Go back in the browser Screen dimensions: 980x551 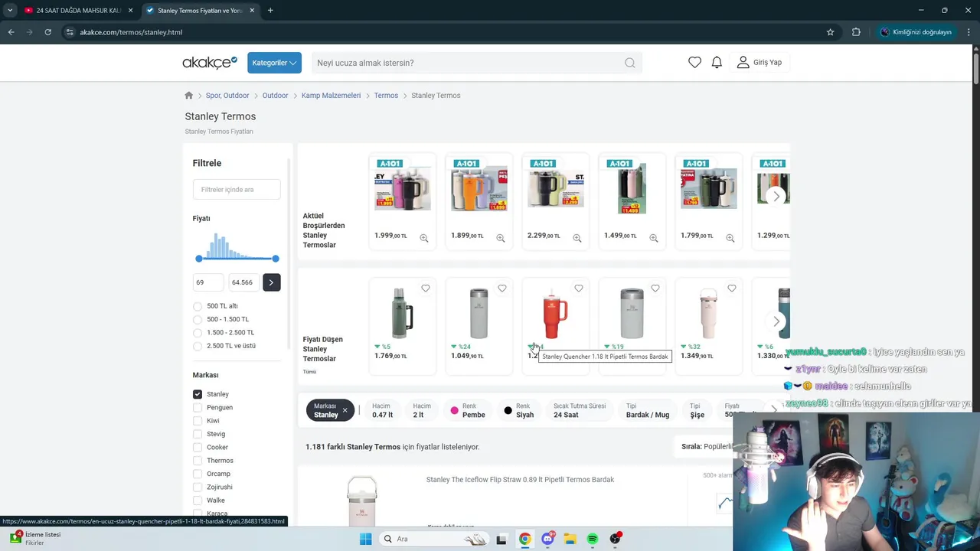(x=11, y=32)
